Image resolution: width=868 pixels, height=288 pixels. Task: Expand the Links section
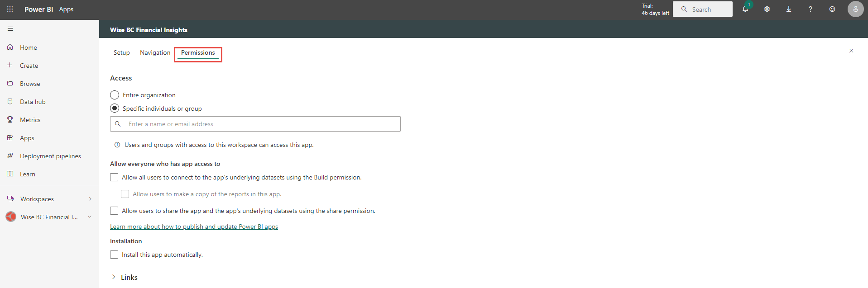point(114,277)
